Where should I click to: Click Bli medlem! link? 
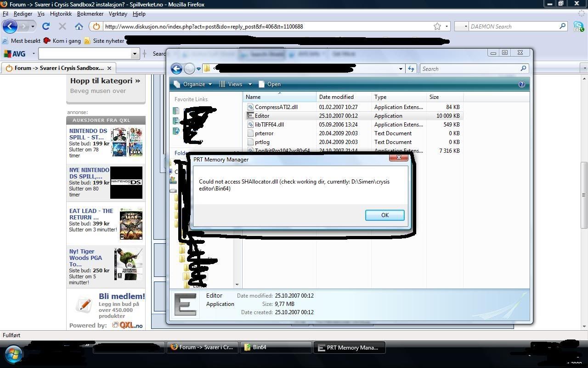[122, 296]
